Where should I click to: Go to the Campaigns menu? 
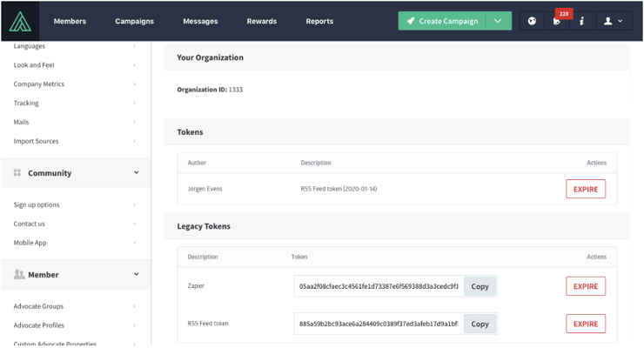[x=134, y=21]
